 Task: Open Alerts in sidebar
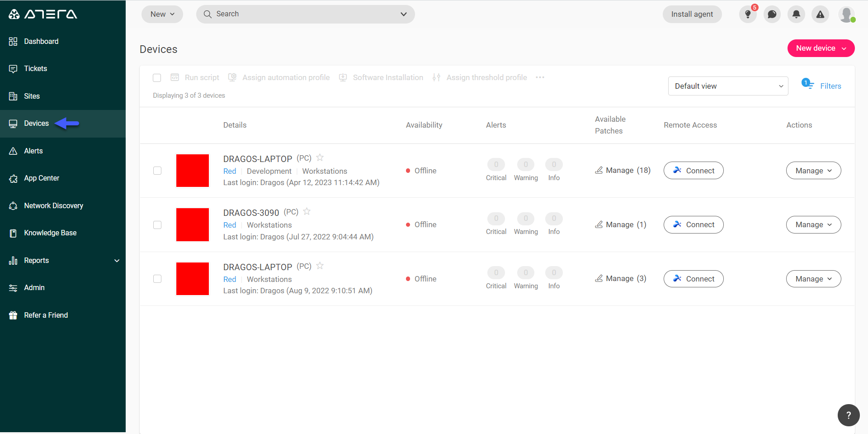tap(63, 151)
